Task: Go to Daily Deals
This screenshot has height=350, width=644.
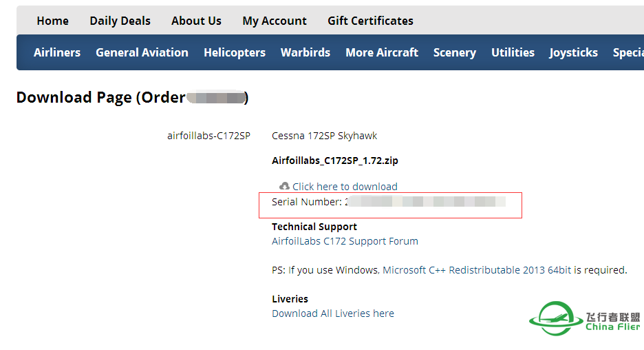Action: pyautogui.click(x=120, y=21)
